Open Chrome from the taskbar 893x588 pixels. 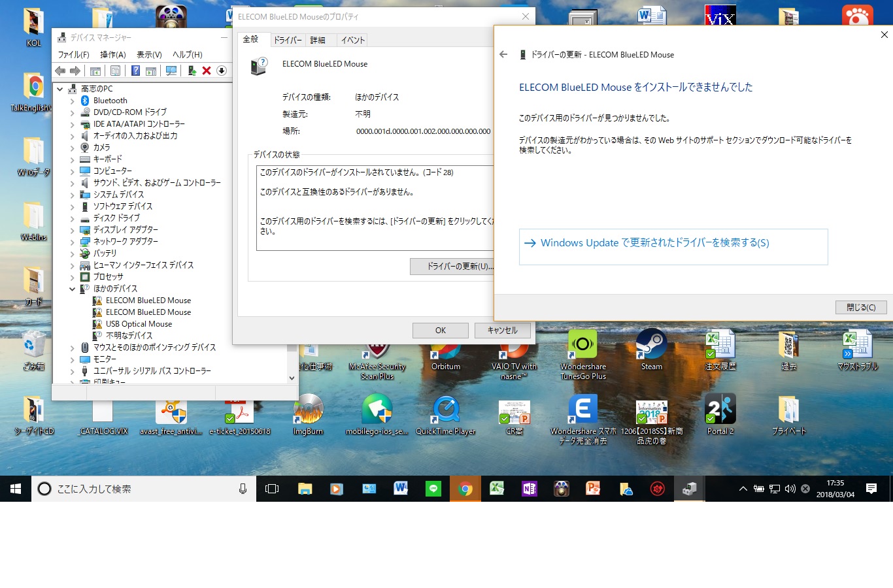tap(465, 489)
